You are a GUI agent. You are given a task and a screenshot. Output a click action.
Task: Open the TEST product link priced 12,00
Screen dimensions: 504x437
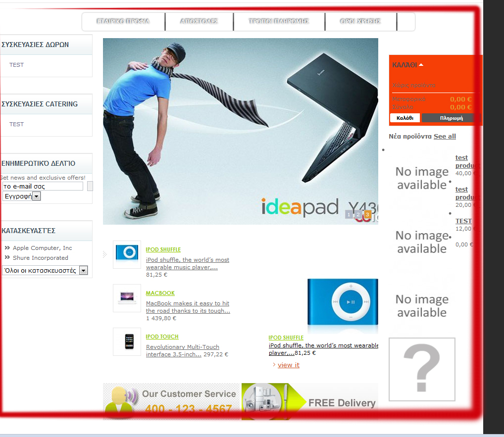click(463, 221)
